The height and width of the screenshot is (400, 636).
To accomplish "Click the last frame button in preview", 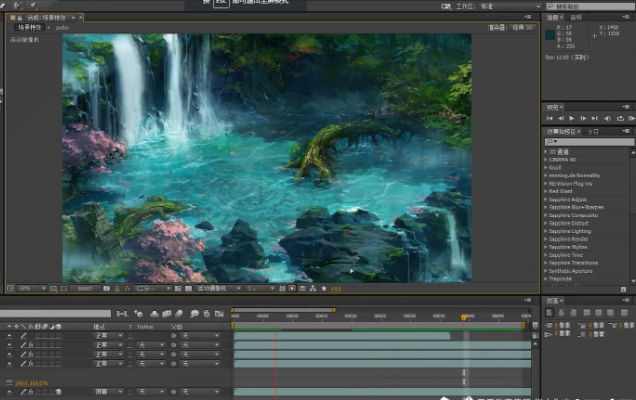I will click(592, 118).
